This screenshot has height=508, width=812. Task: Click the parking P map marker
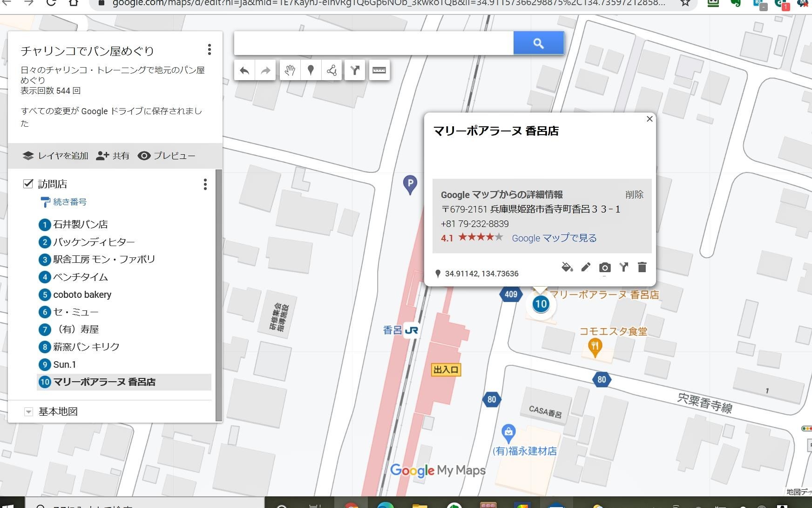click(410, 185)
